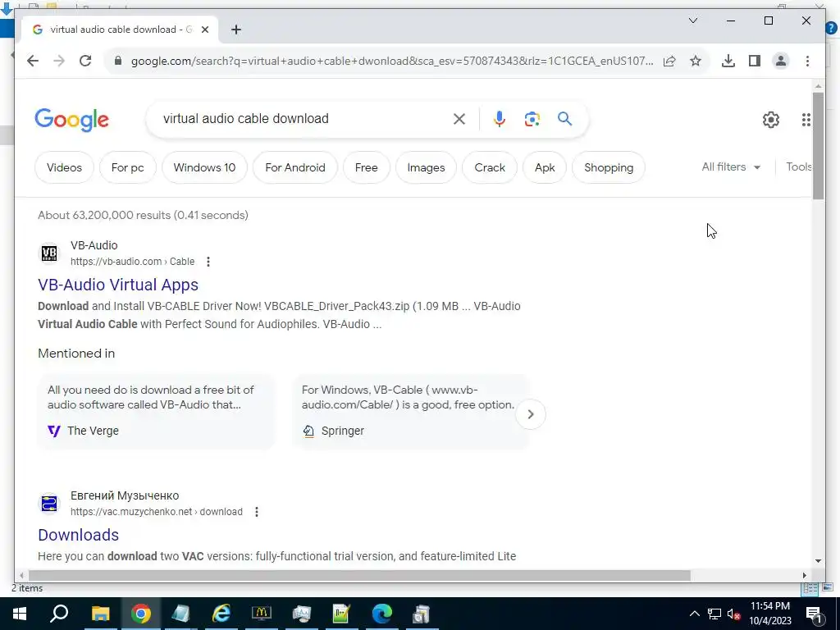Click the Chrome address bar URL

point(391,61)
